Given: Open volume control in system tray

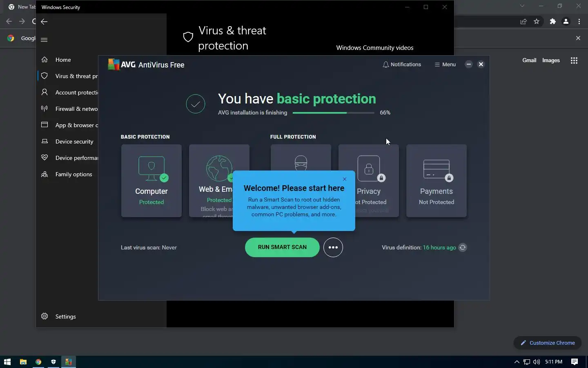Looking at the screenshot, I should [536, 362].
